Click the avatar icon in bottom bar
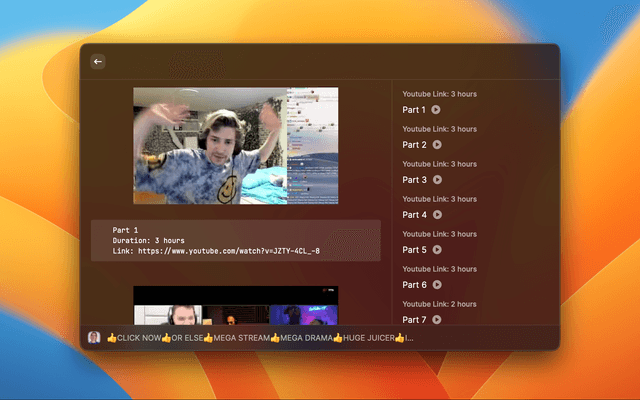This screenshot has height=400, width=640. click(x=94, y=338)
